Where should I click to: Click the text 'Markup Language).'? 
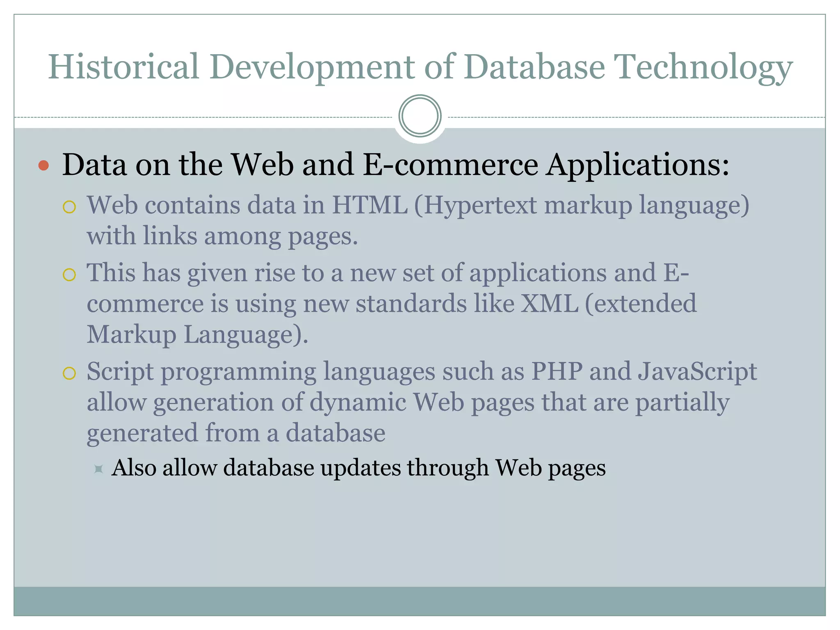tap(197, 334)
